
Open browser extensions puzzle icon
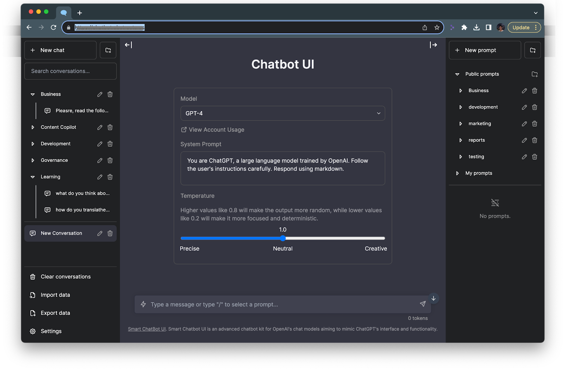coord(464,28)
